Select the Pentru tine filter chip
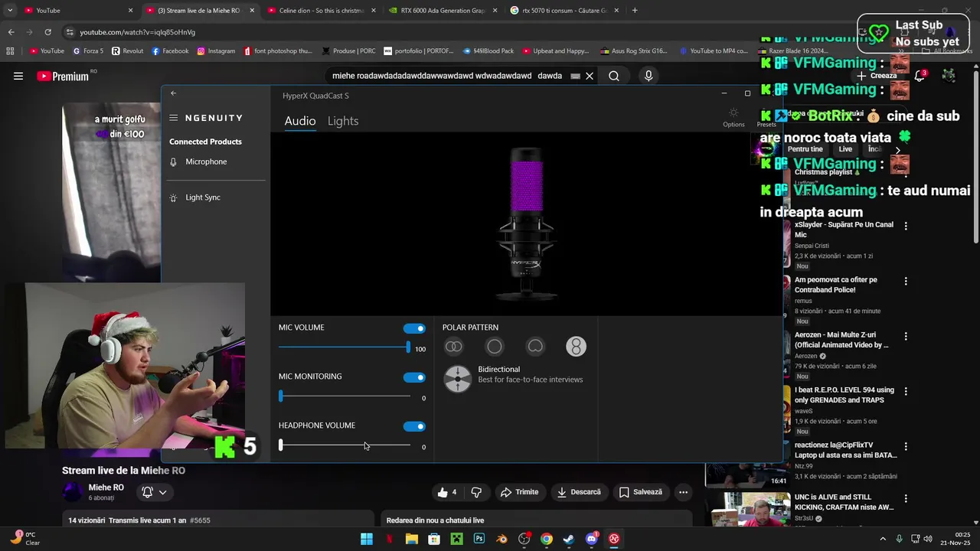 tap(805, 149)
